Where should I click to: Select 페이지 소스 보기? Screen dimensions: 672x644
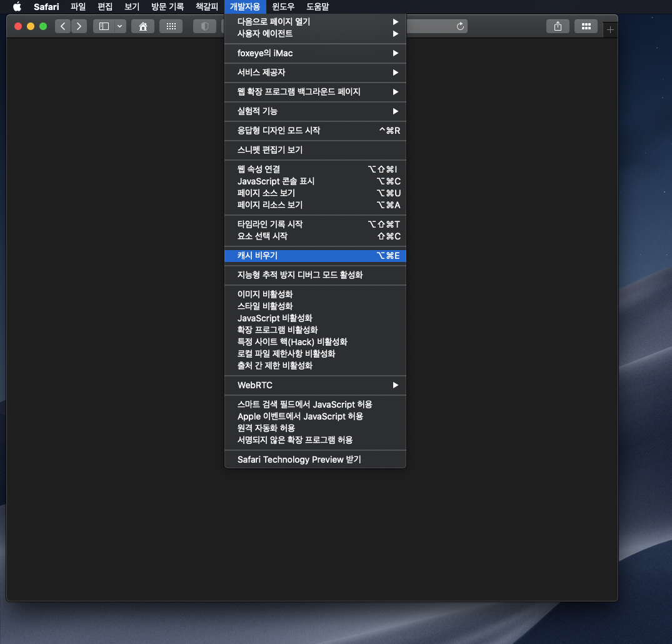[x=316, y=193]
